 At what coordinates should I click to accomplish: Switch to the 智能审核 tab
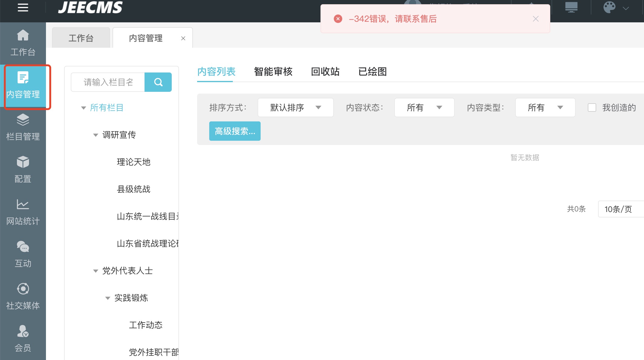coord(273,72)
